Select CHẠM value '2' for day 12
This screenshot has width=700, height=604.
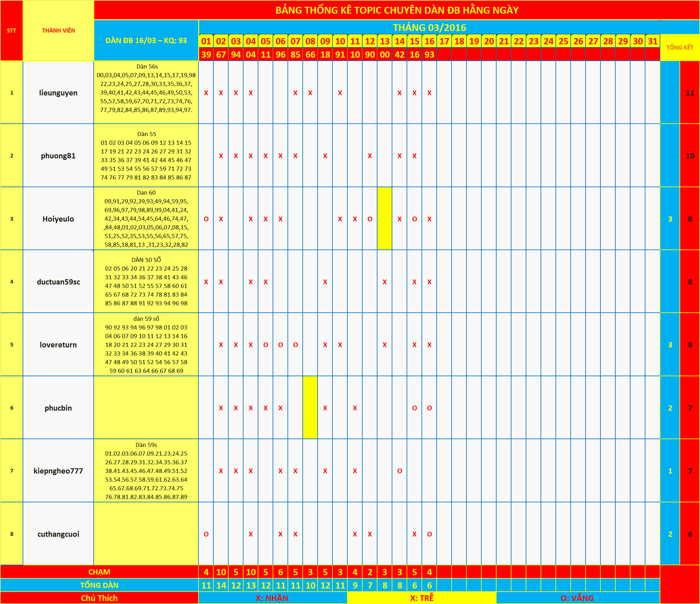[x=370, y=572]
